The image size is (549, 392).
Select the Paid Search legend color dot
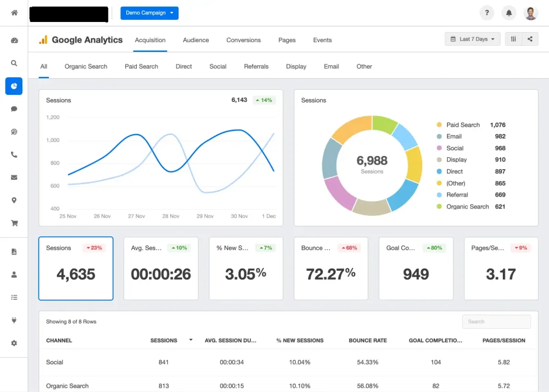pos(439,125)
